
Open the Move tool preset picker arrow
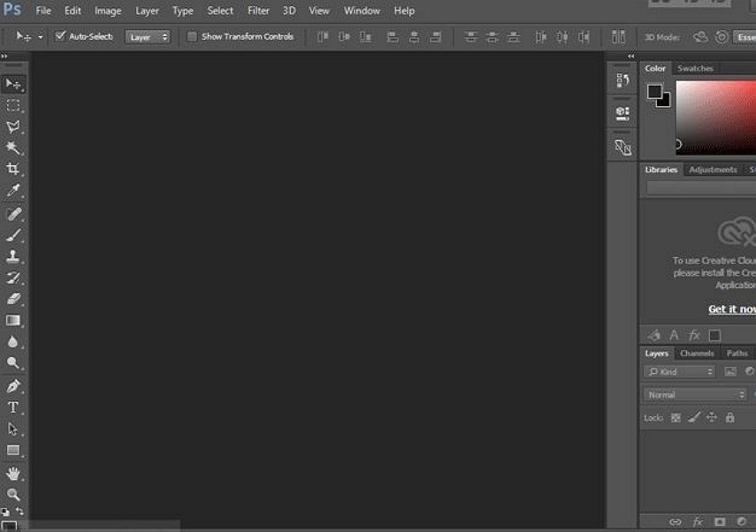(41, 37)
